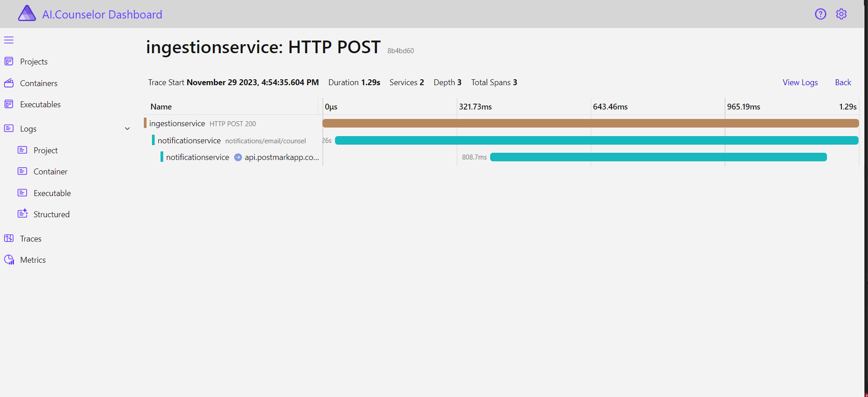Screen dimensions: 868x397
Task: Click the 0µs timeline tick label
Action: (x=331, y=107)
